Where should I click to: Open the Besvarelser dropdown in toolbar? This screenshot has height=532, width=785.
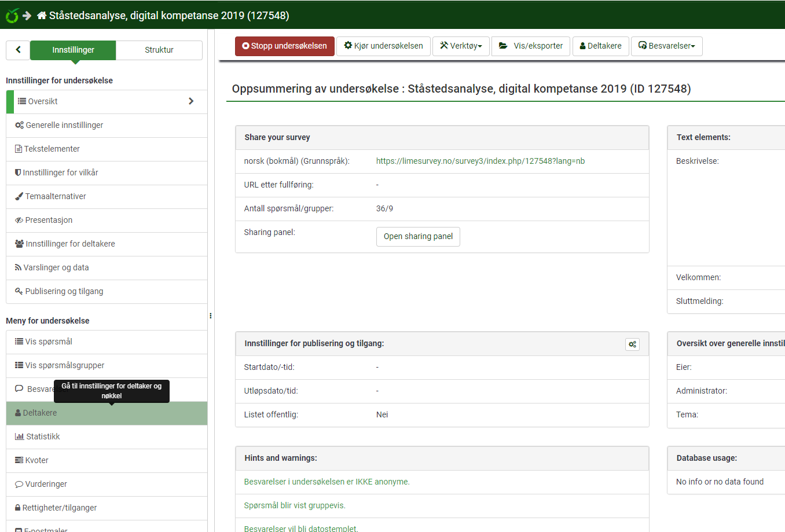tap(666, 46)
